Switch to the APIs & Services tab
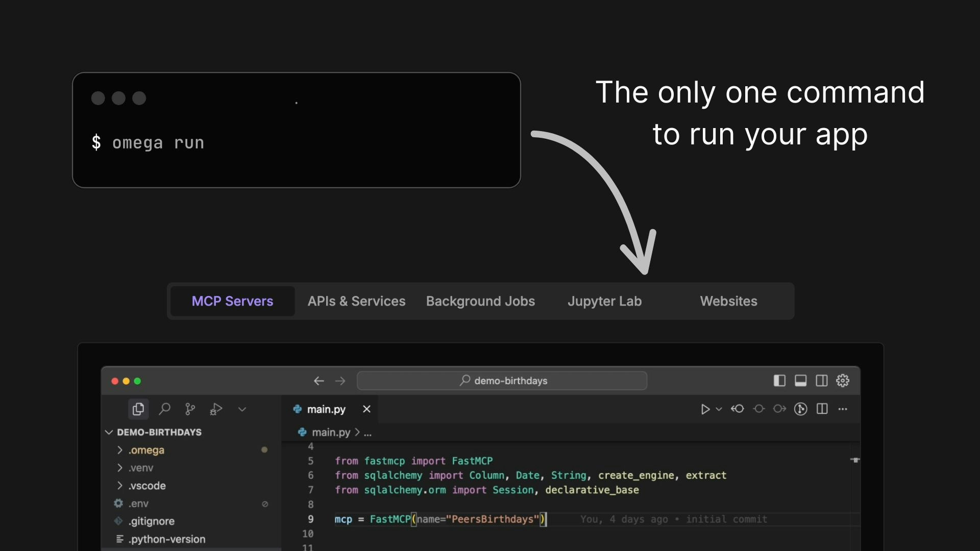This screenshot has width=980, height=551. tap(356, 301)
